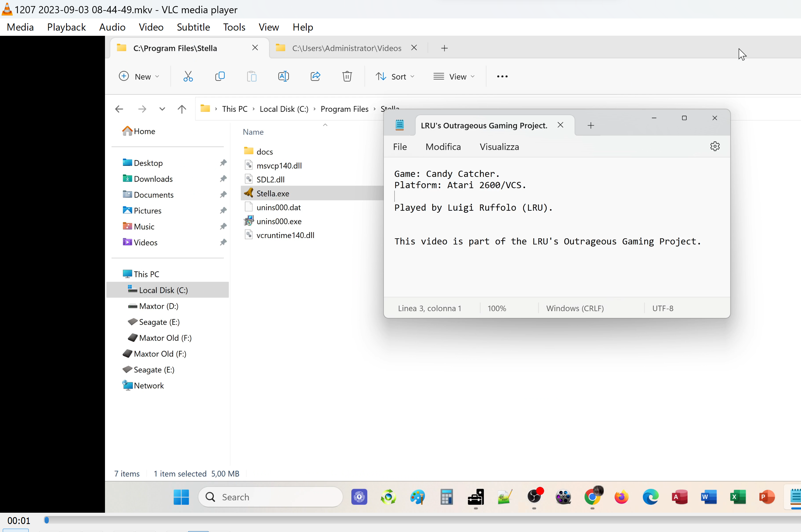Click the Share icon in Explorer toolbar

tap(315, 76)
